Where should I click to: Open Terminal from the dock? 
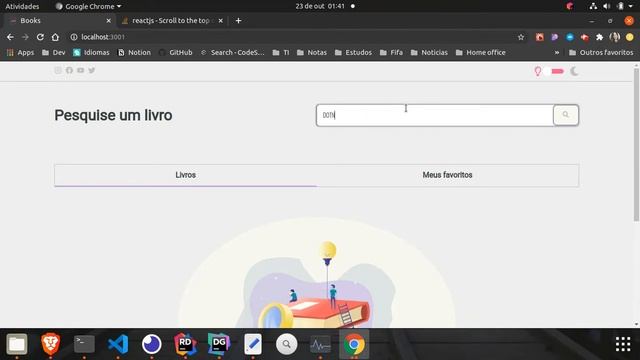pyautogui.click(x=84, y=344)
